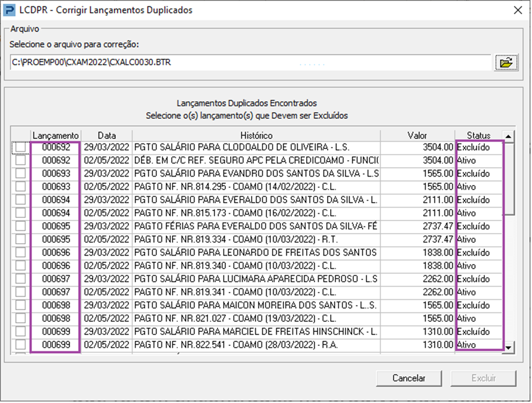Click value 3504.00 in SEGURO APC row
Screen dimensions: 532x403
pyautogui.click(x=438, y=160)
